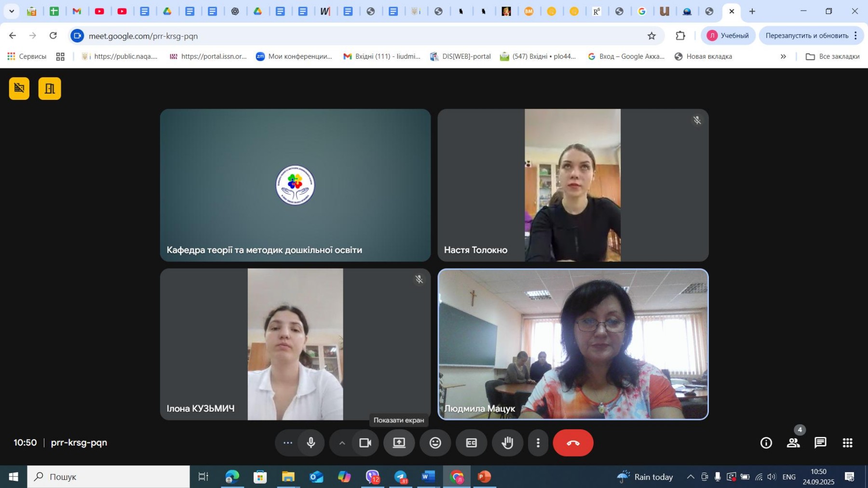Toggle closed captions

coord(471,443)
